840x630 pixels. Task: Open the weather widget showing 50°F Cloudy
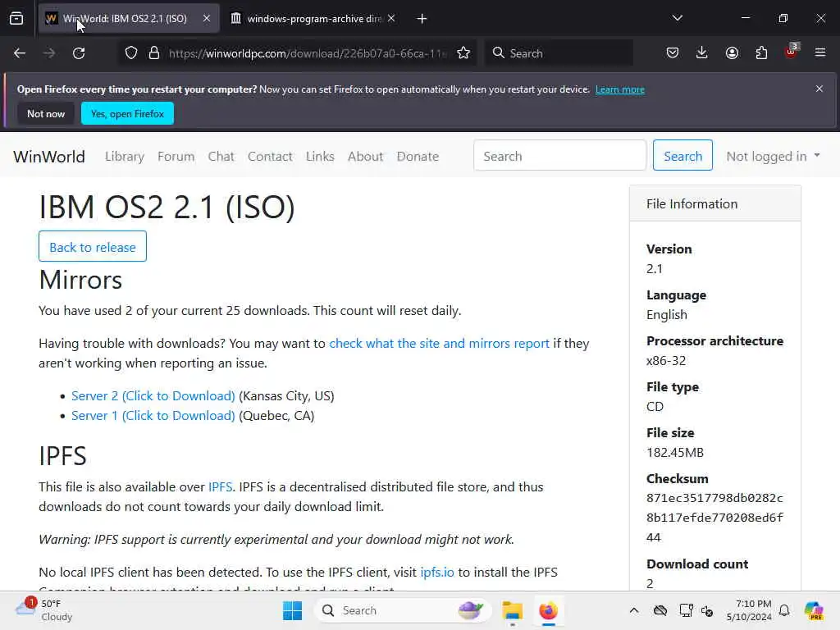[44, 610]
